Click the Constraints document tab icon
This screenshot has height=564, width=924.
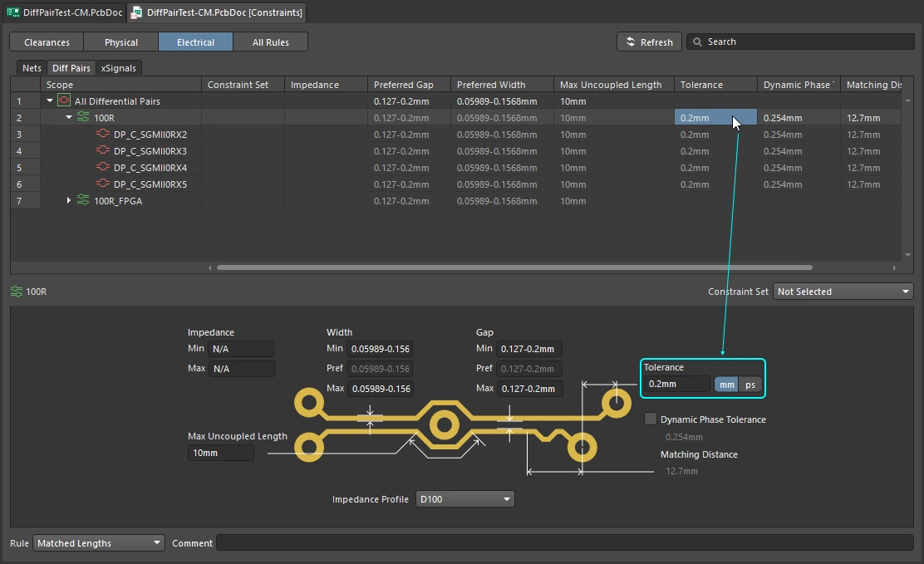click(x=137, y=12)
